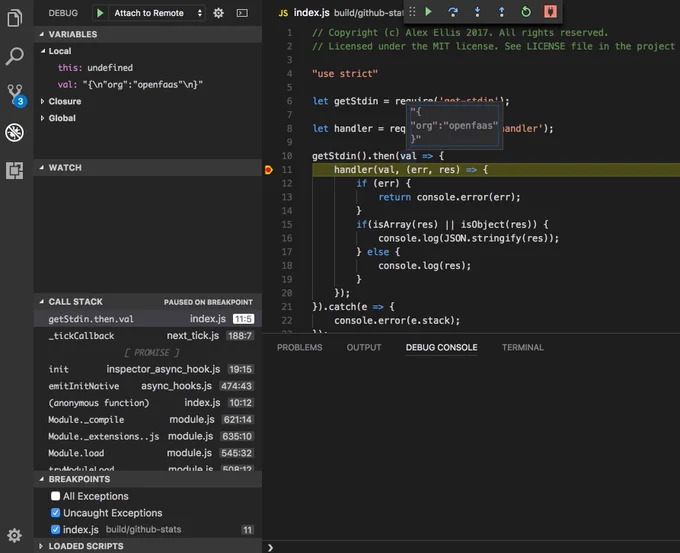Switch to the TERMINAL tab
The width and height of the screenshot is (680, 553).
point(523,347)
